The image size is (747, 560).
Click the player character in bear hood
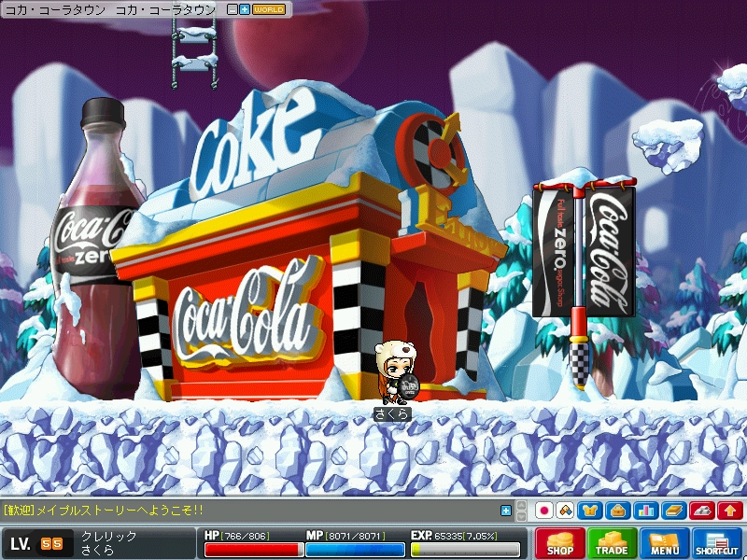tap(396, 371)
